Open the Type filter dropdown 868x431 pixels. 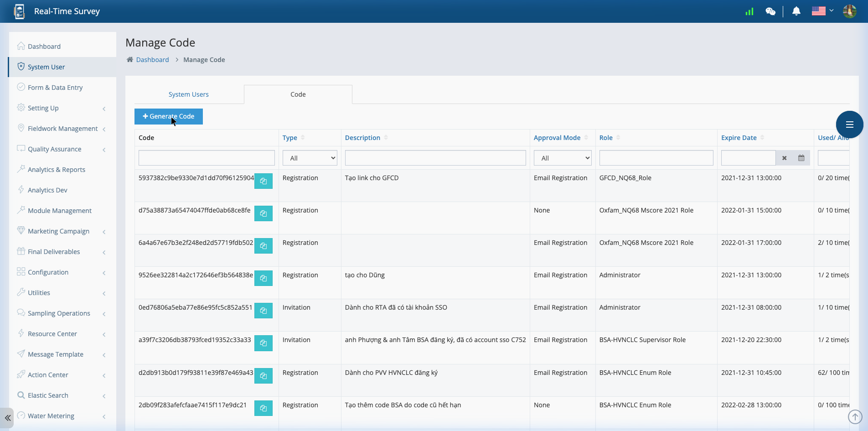coord(310,157)
